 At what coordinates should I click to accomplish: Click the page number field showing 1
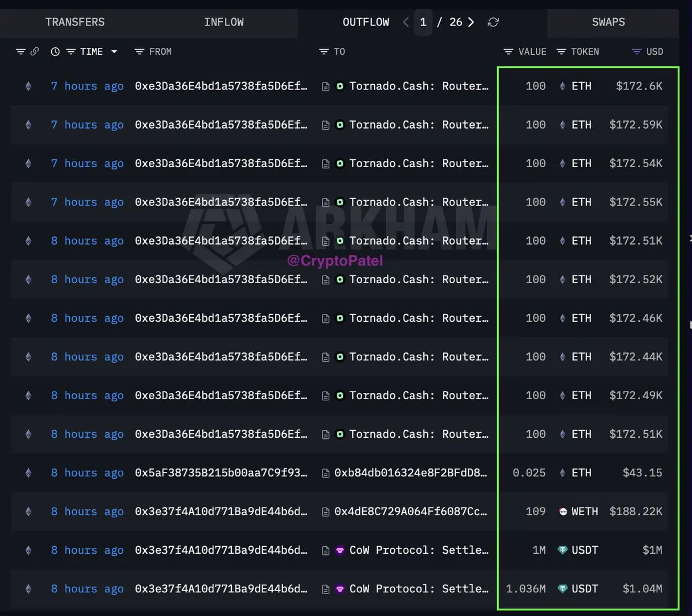tap(423, 22)
